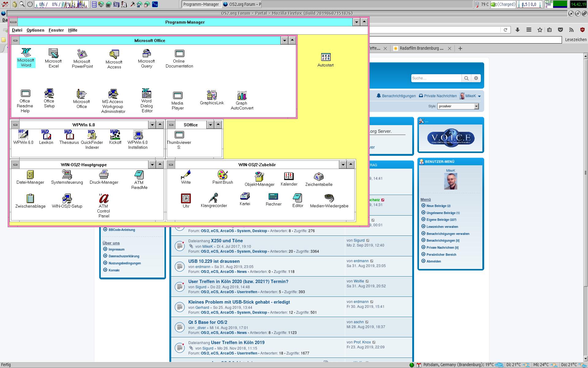Click Abmelden in Benutzer-Menü
This screenshot has width=588, height=368.
click(434, 261)
